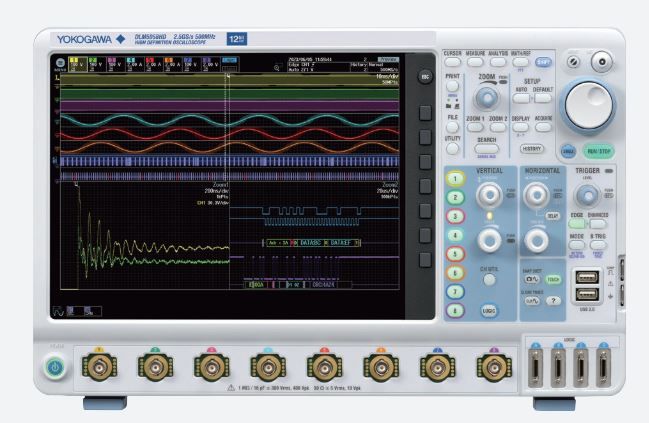Hit the UTILITY button
The image size is (649, 423).
[x=452, y=148]
